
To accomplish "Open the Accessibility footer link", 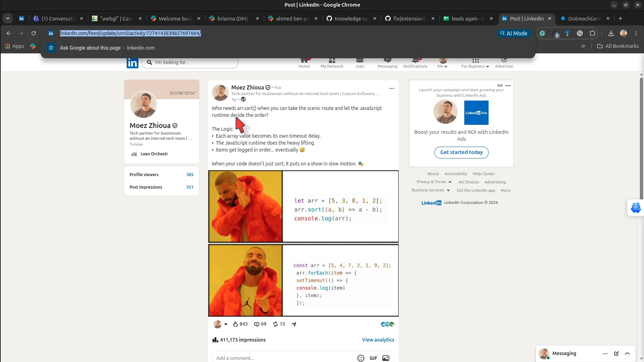I will click(456, 174).
